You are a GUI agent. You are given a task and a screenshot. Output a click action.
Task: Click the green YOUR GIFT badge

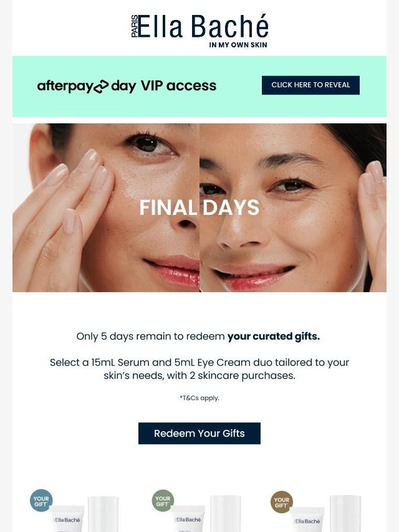163,500
